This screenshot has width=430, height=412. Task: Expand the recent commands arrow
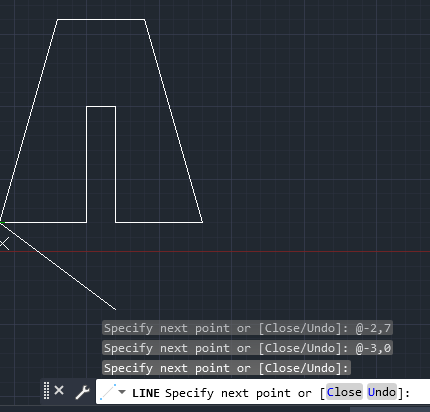(122, 392)
